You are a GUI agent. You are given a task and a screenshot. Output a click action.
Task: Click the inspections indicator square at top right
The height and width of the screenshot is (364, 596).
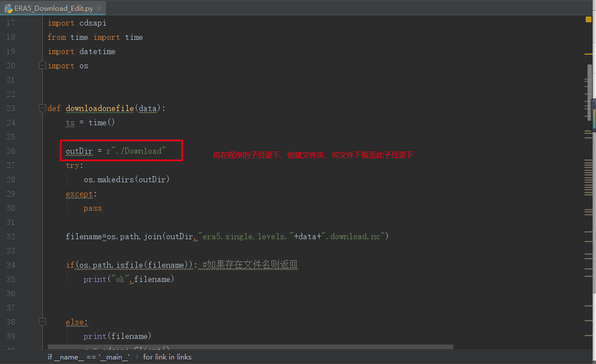[x=587, y=19]
